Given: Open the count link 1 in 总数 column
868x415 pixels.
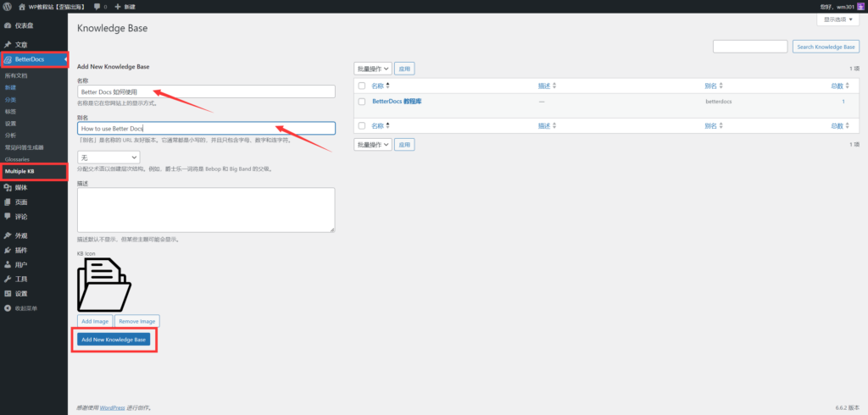Looking at the screenshot, I should point(843,102).
